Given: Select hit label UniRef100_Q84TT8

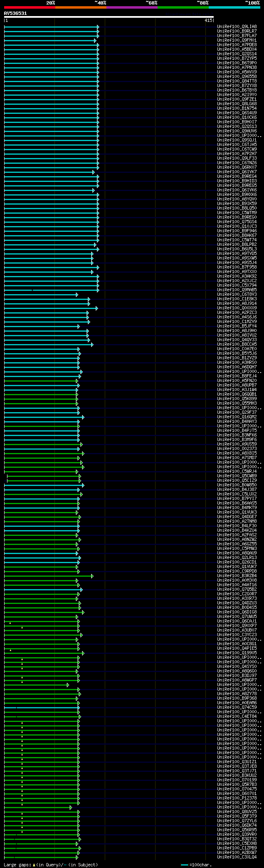Looking at the screenshot, I should point(237,81).
